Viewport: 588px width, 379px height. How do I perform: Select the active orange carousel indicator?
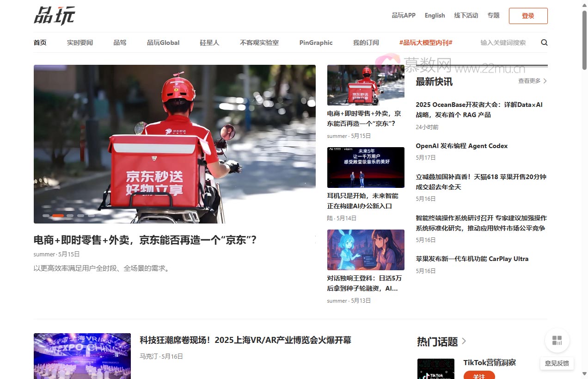point(58,216)
